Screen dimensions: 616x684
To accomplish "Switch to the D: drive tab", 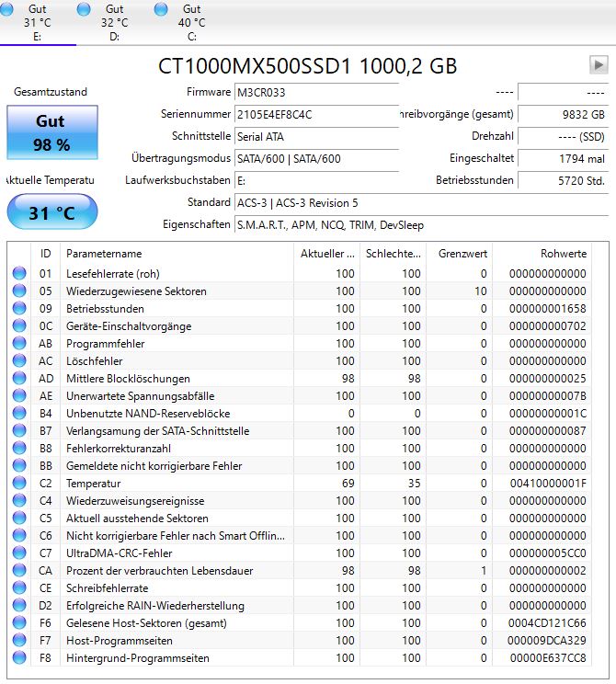I will pyautogui.click(x=115, y=22).
